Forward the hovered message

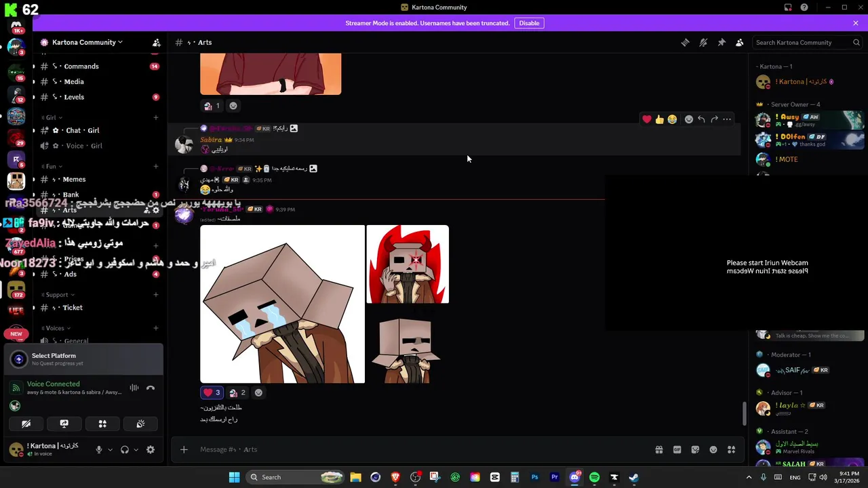tap(714, 119)
